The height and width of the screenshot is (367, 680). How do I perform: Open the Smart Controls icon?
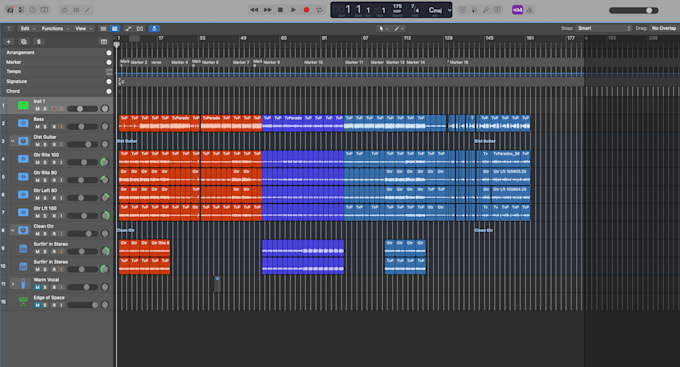coord(65,10)
